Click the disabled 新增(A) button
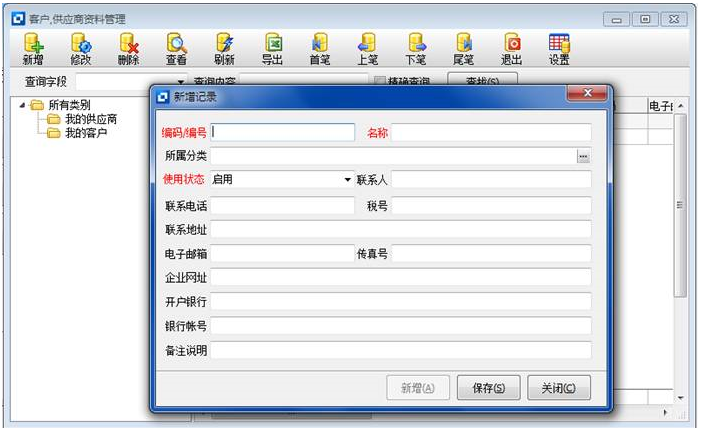The width and height of the screenshot is (702, 433). 418,388
